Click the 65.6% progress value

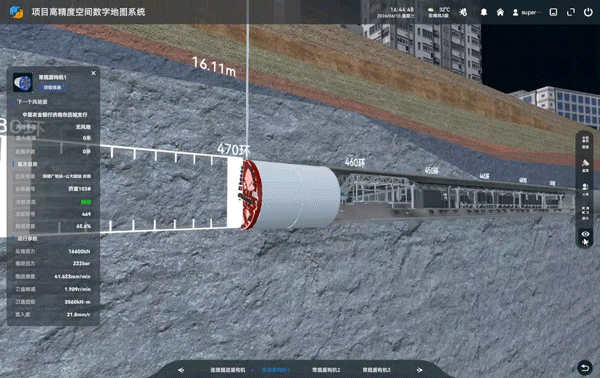83,226
